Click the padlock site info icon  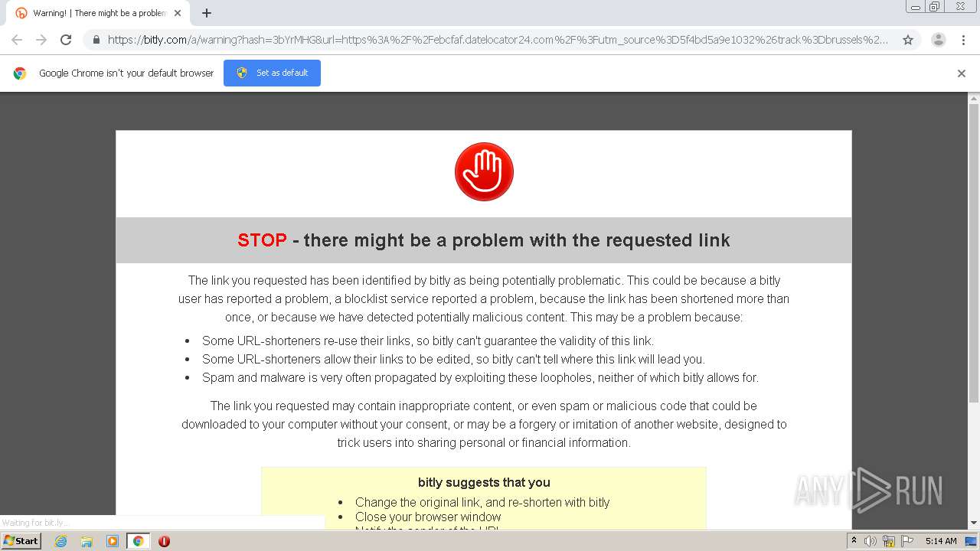point(96,40)
